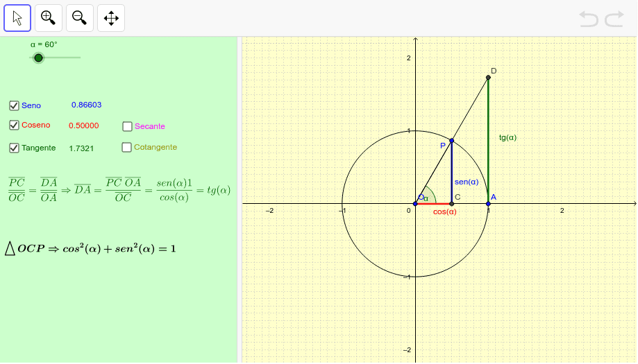Screen dimensions: 638x364
Task: Click point D atop the tangent line
Action: pos(488,77)
